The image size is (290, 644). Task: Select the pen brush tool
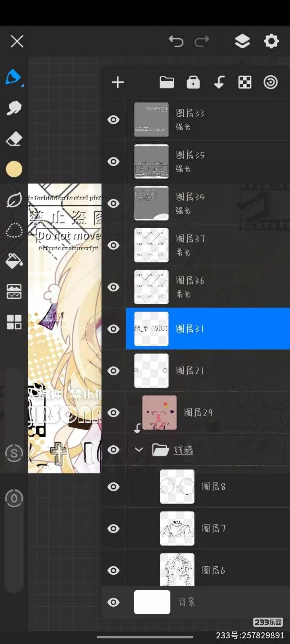point(14,77)
